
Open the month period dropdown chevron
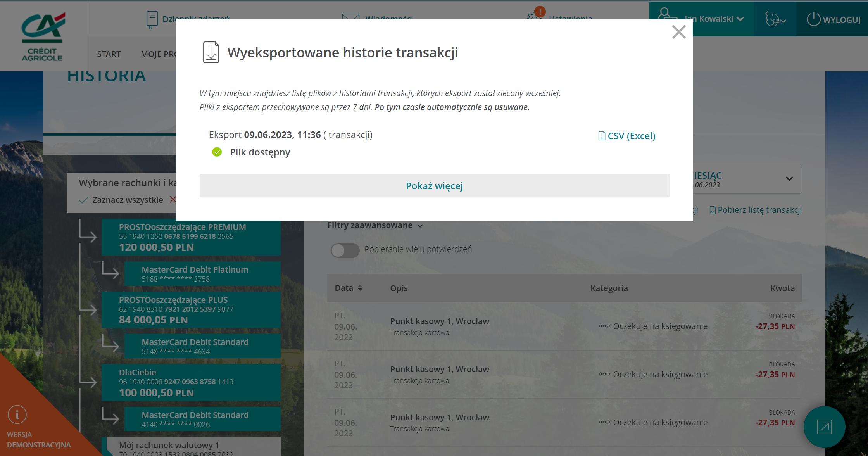(x=789, y=179)
